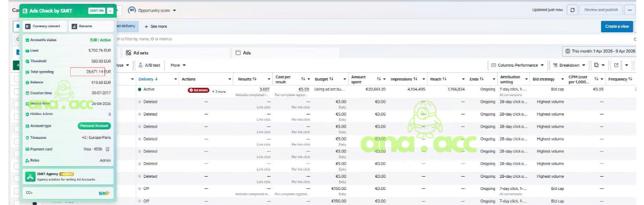This screenshot has width=644, height=205.
Task: Click the Timezone row icon
Action: [27, 138]
